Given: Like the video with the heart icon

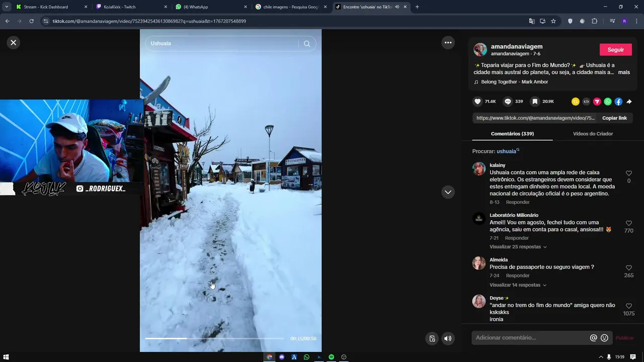Looking at the screenshot, I should pos(477,102).
